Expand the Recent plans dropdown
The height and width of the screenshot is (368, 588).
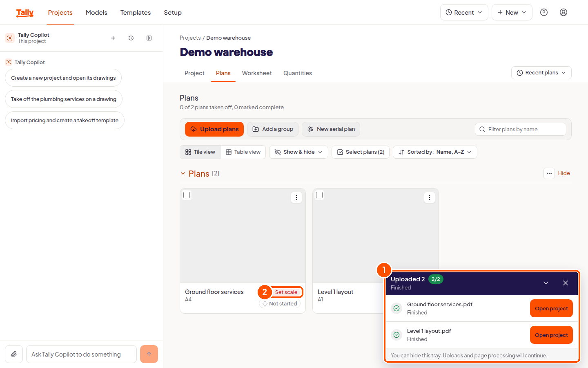[x=541, y=73]
